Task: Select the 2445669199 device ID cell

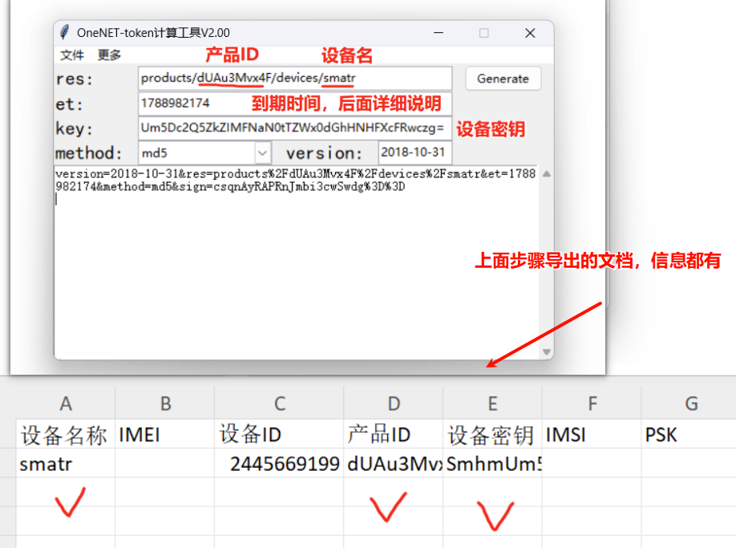Action: [x=279, y=464]
